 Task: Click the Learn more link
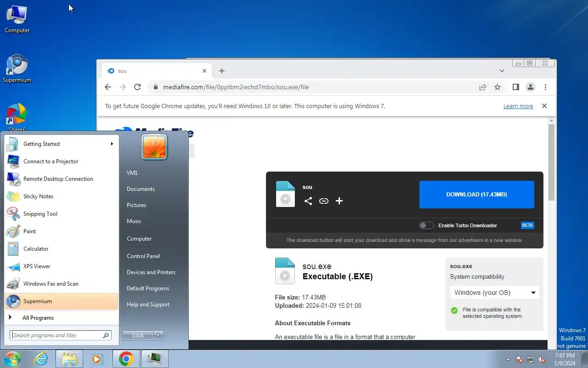(518, 106)
